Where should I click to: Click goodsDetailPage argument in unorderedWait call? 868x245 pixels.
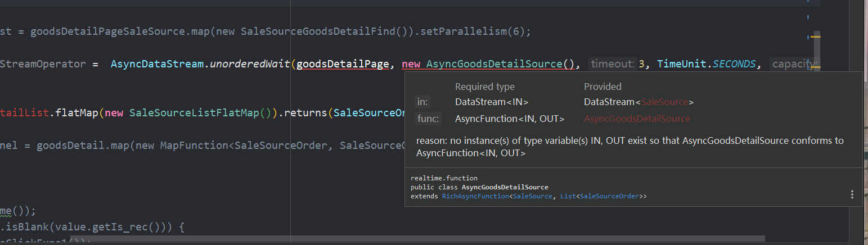pos(343,64)
